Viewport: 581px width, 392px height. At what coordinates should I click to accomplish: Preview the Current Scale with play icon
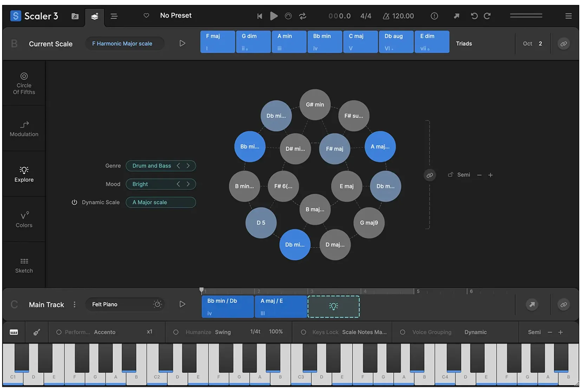coord(182,44)
